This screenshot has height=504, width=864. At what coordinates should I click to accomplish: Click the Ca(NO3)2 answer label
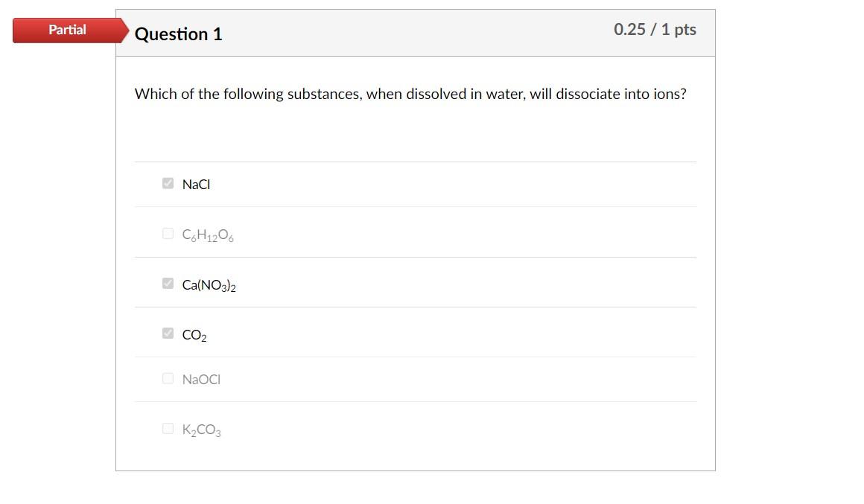(x=209, y=285)
